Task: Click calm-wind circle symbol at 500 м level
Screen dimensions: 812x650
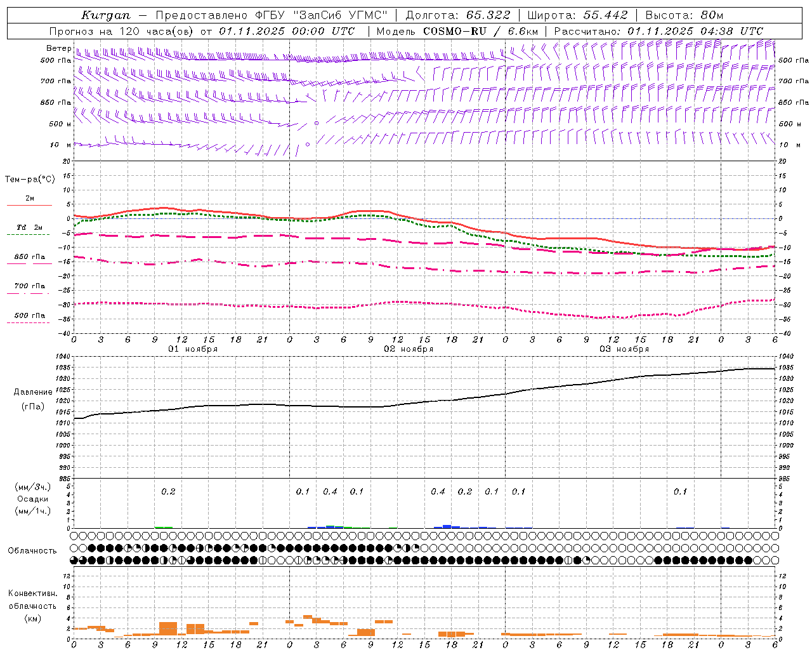Action: click(317, 123)
